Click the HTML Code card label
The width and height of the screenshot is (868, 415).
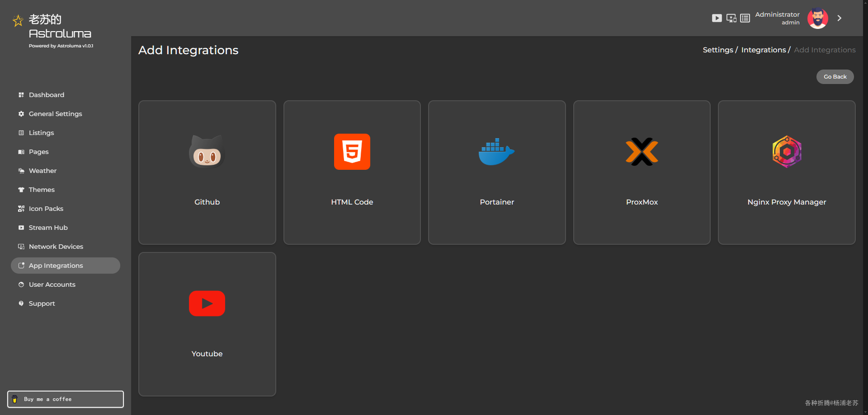click(352, 202)
